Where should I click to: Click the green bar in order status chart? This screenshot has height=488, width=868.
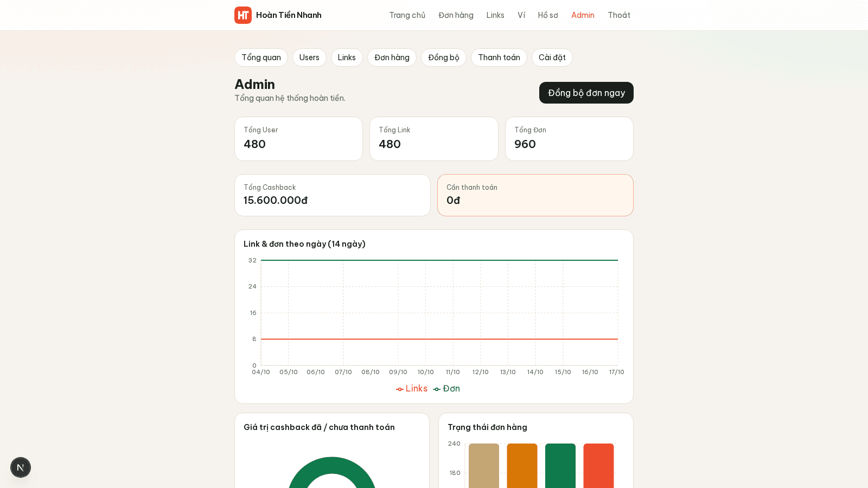560,466
